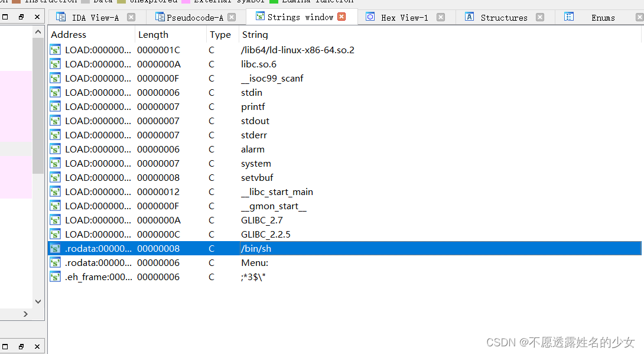Click the string icon beside Menu: entry
Image resolution: width=644 pixels, height=354 pixels.
pos(55,262)
